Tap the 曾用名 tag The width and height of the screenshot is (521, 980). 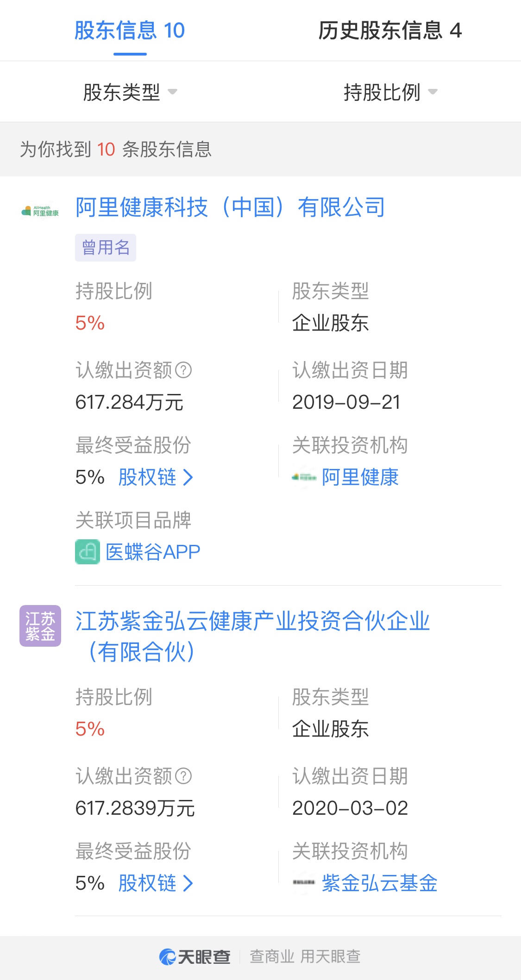[106, 248]
